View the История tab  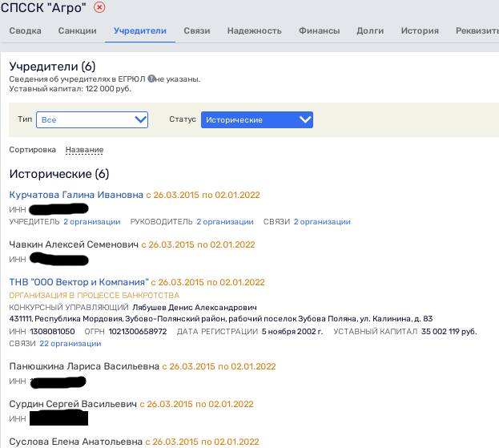[420, 31]
